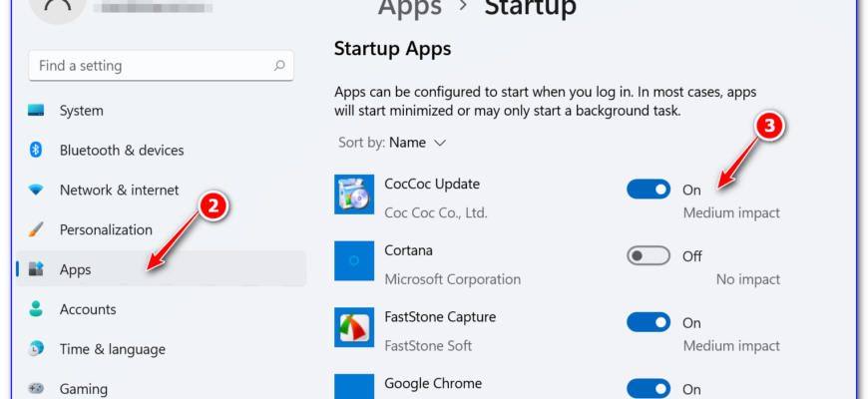Select Personalization in sidebar
The width and height of the screenshot is (868, 399).
tap(161, 229)
